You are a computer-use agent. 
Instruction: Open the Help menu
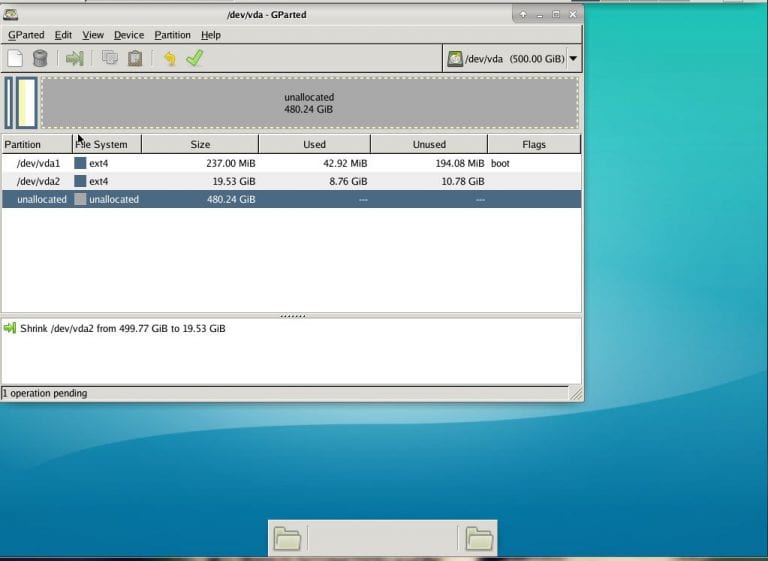[211, 35]
